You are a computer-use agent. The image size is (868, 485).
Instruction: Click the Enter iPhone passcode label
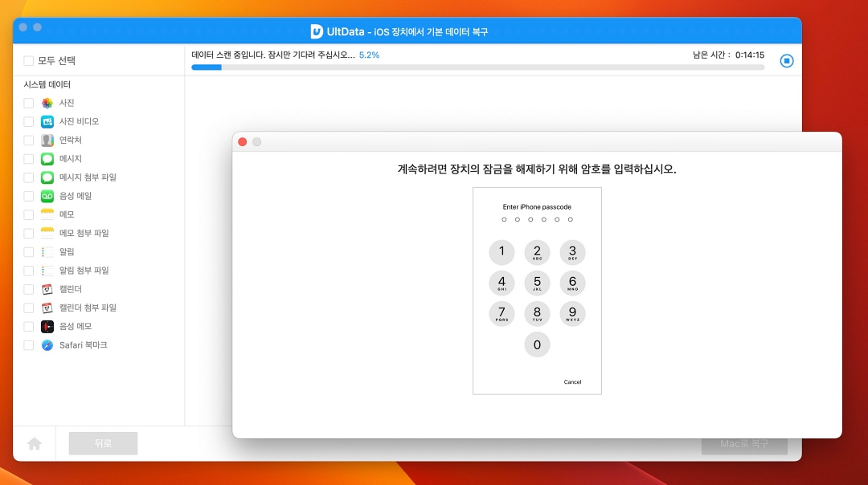point(537,207)
